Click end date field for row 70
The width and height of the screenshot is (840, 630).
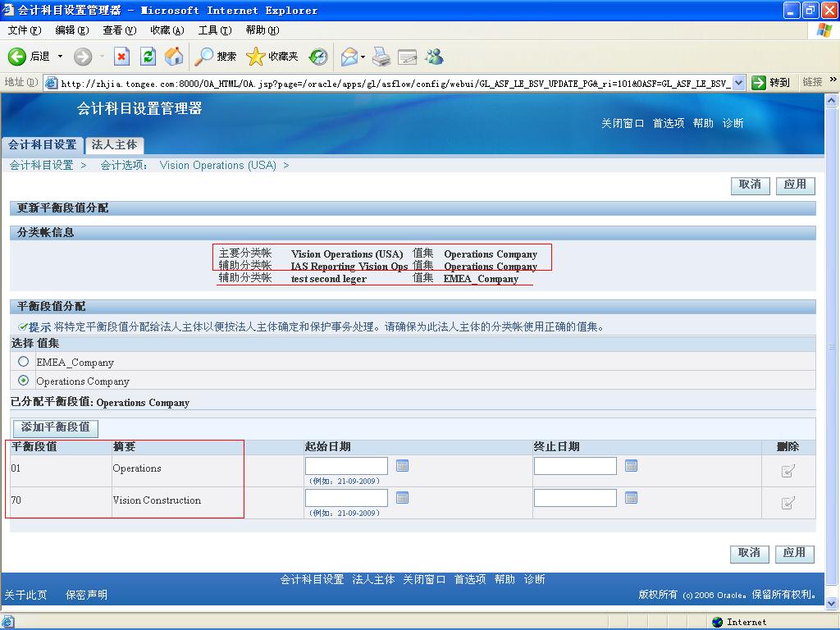click(x=575, y=498)
